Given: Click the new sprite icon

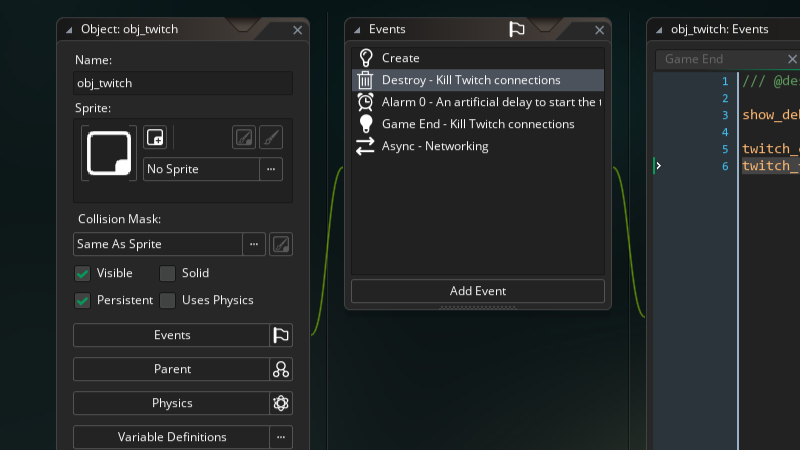Looking at the screenshot, I should [x=154, y=137].
